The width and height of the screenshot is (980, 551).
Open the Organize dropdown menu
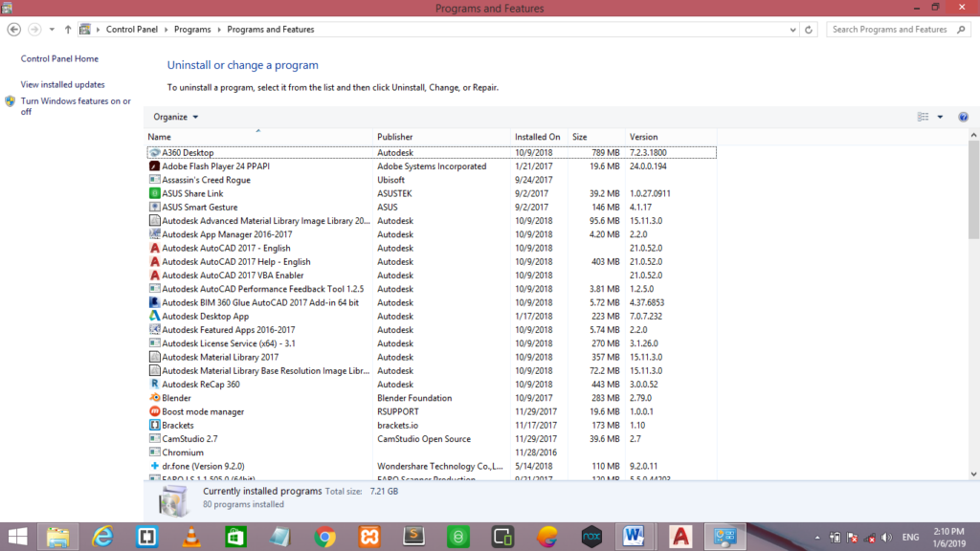click(176, 117)
